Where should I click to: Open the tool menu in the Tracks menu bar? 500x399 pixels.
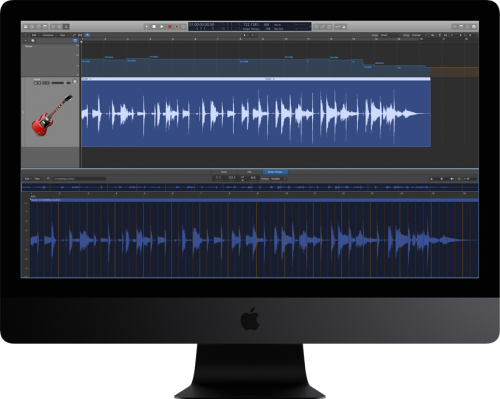click(x=246, y=35)
